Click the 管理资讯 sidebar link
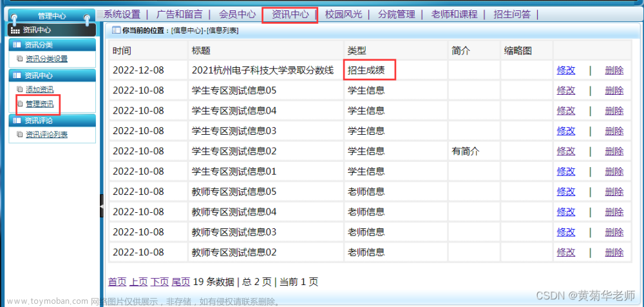Viewport: 644px width, 307px height. click(39, 104)
